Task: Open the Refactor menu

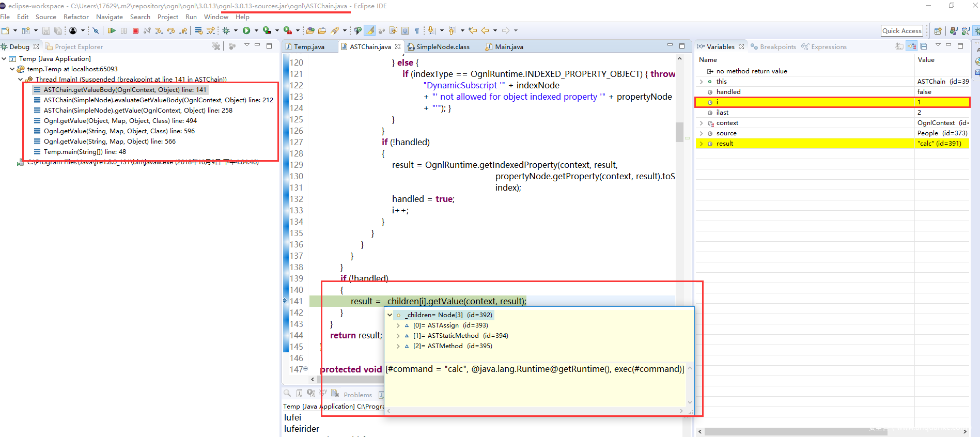Action: tap(76, 17)
